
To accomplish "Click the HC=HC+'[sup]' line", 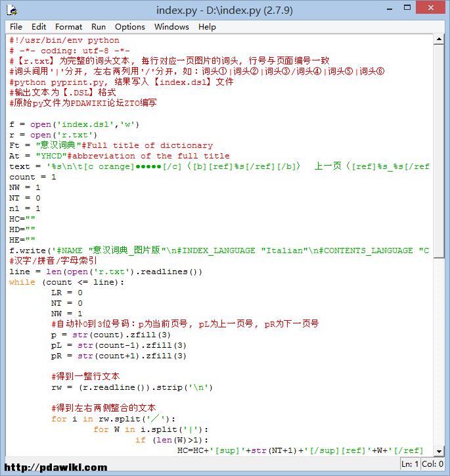I will 300,450.
